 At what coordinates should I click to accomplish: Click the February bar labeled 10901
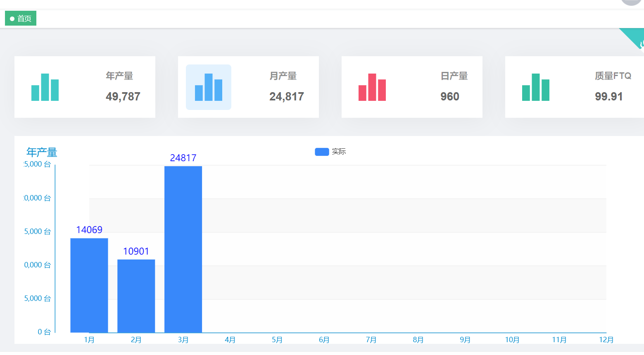tap(136, 296)
